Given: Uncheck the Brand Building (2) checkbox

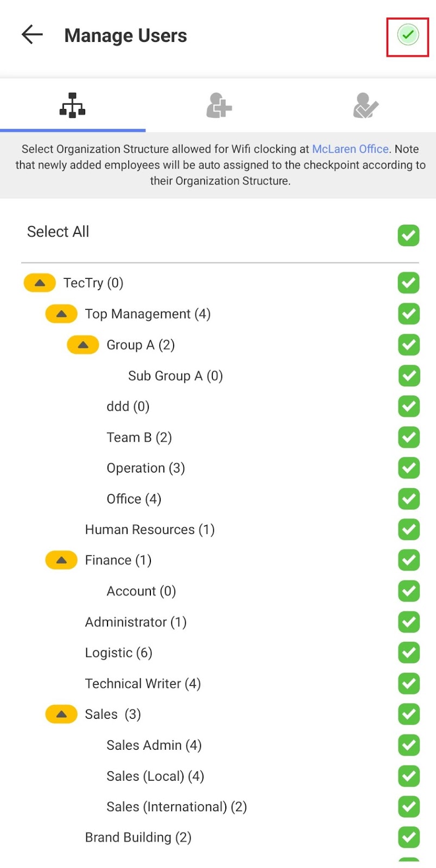Looking at the screenshot, I should point(408,837).
